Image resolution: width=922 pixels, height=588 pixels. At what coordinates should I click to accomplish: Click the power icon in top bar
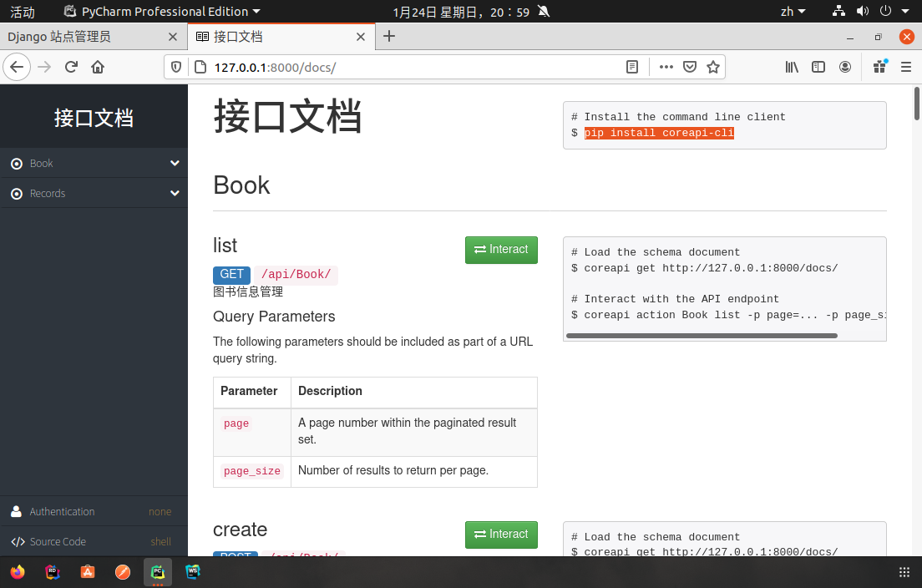pyautogui.click(x=885, y=11)
